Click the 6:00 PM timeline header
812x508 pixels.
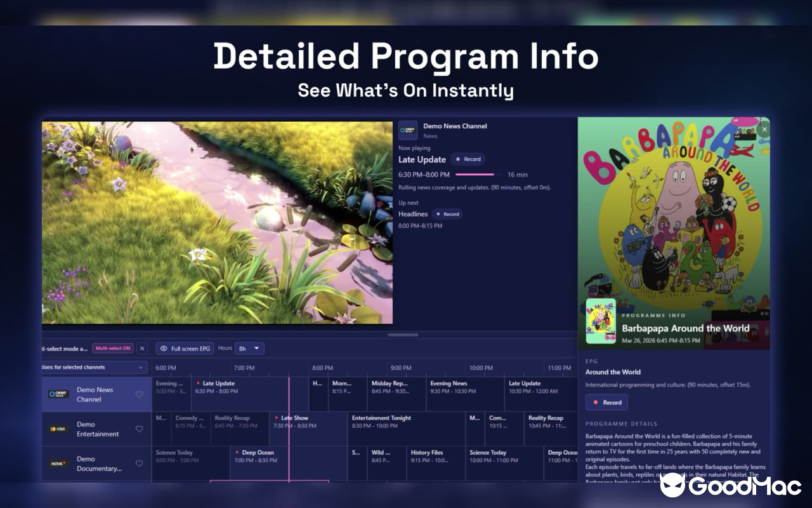point(166,368)
